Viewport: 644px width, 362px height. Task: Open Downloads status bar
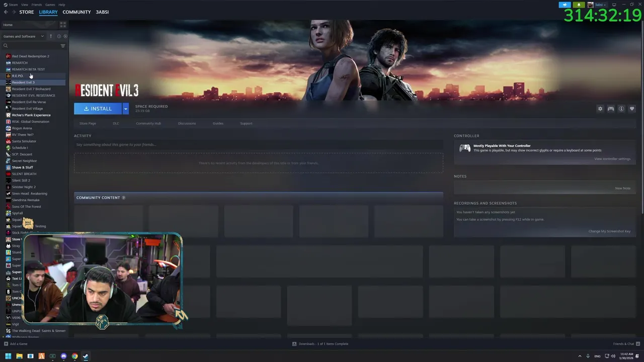coord(320,344)
